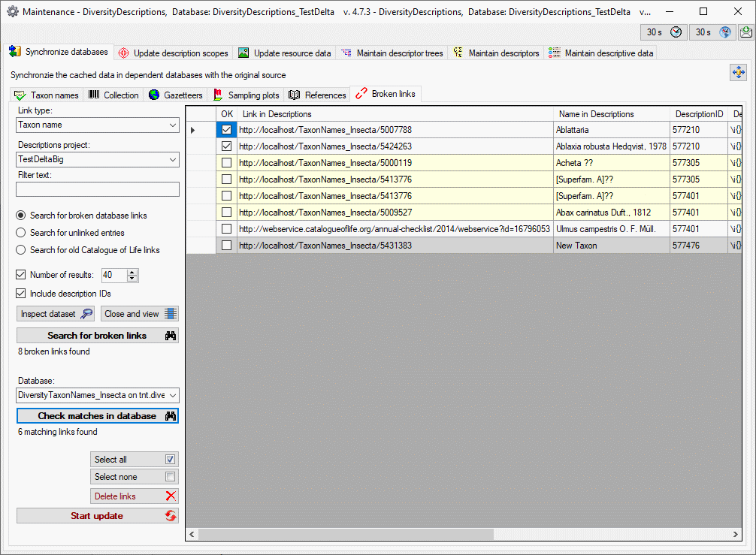Click the 30 s clock timeout button
Screen dimensions: 756x555
click(x=664, y=32)
